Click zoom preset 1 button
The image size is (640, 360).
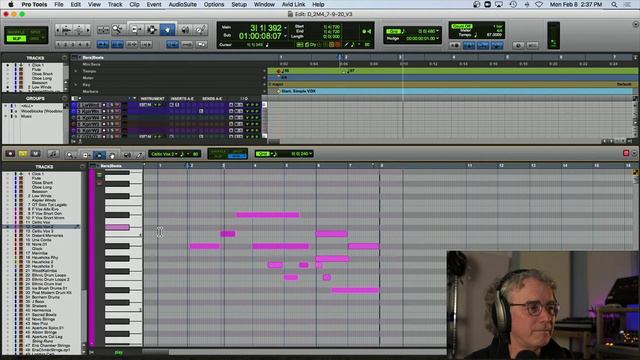click(x=58, y=44)
